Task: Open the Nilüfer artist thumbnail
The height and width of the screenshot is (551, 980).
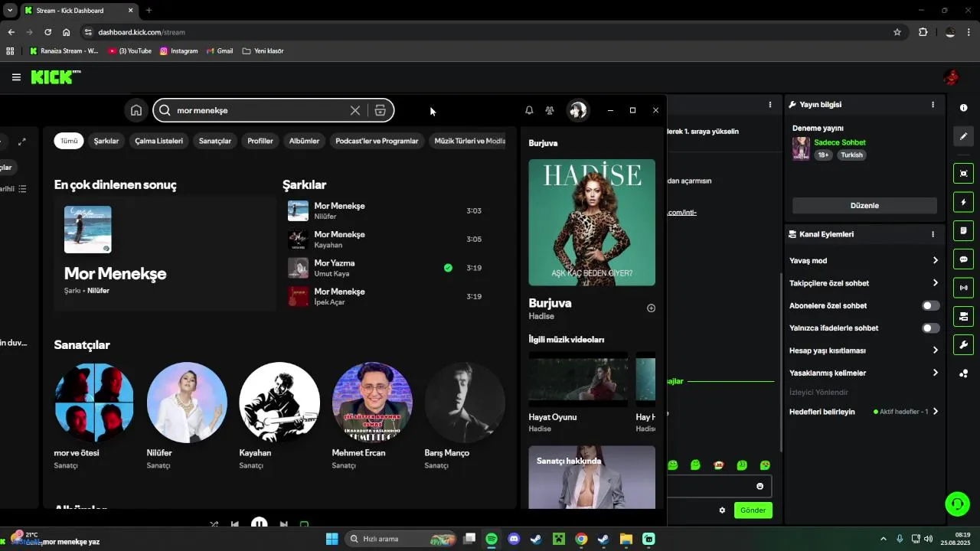Action: (x=187, y=403)
